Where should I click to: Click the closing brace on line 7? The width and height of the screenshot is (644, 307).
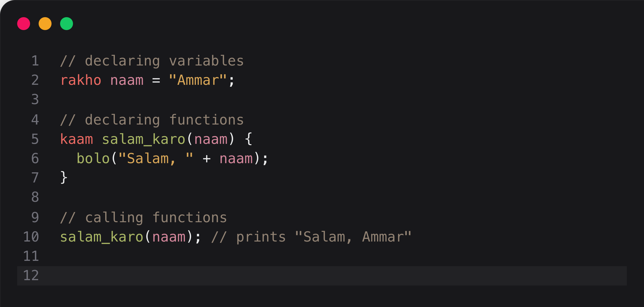coord(64,178)
